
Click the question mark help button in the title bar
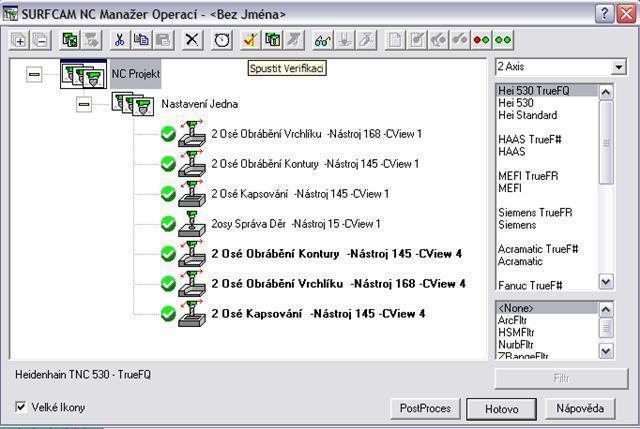tap(604, 14)
